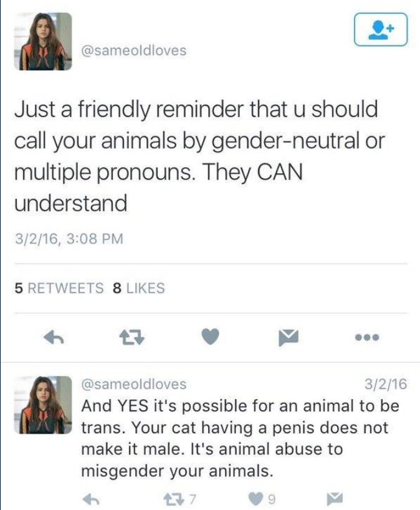View the 8 LIKES list

click(138, 288)
